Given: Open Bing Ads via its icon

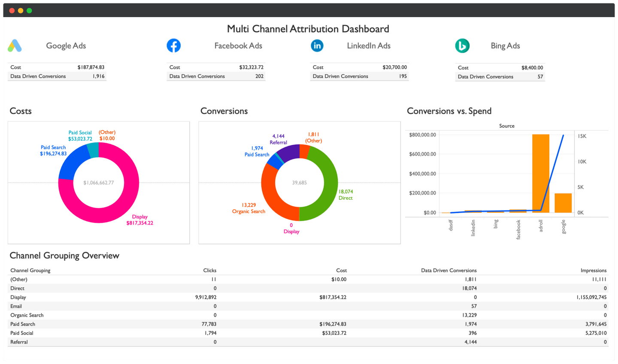Looking at the screenshot, I should 462,45.
